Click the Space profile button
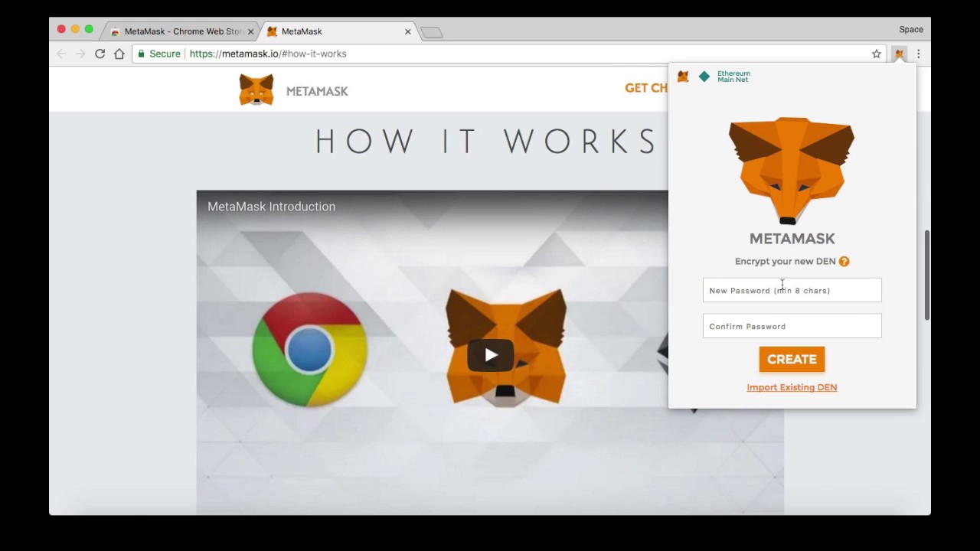Image resolution: width=980 pixels, height=551 pixels. (x=911, y=30)
